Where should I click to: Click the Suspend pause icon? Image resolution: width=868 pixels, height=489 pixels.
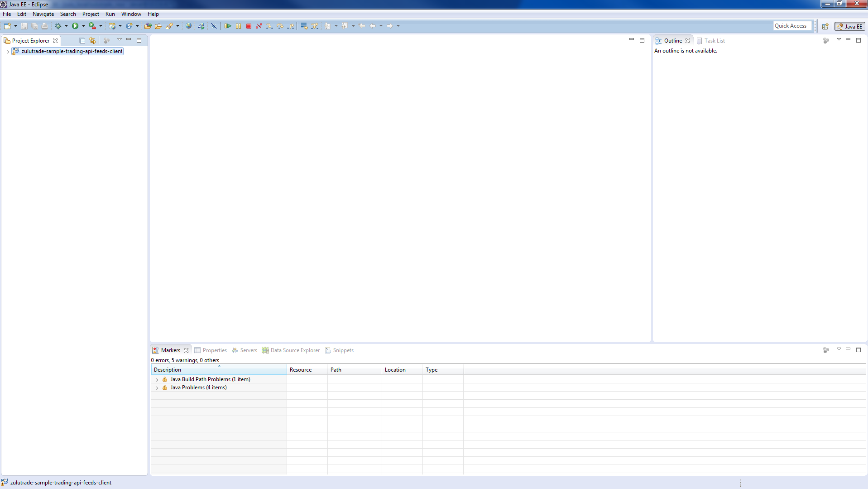[x=238, y=26]
